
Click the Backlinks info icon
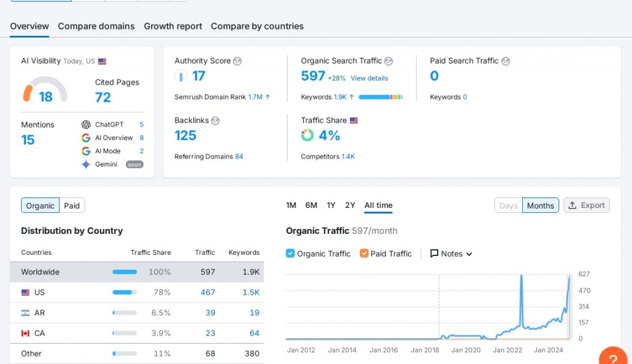click(215, 121)
